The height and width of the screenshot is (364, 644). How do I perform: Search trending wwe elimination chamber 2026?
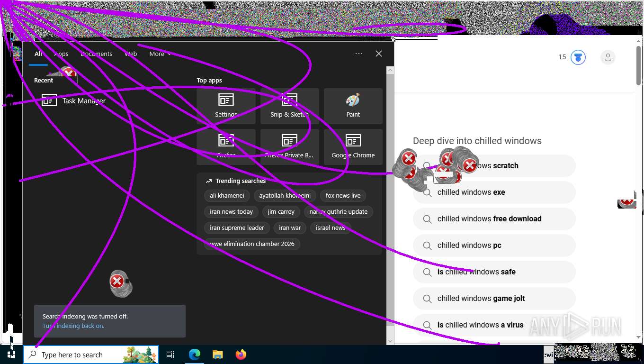click(252, 244)
